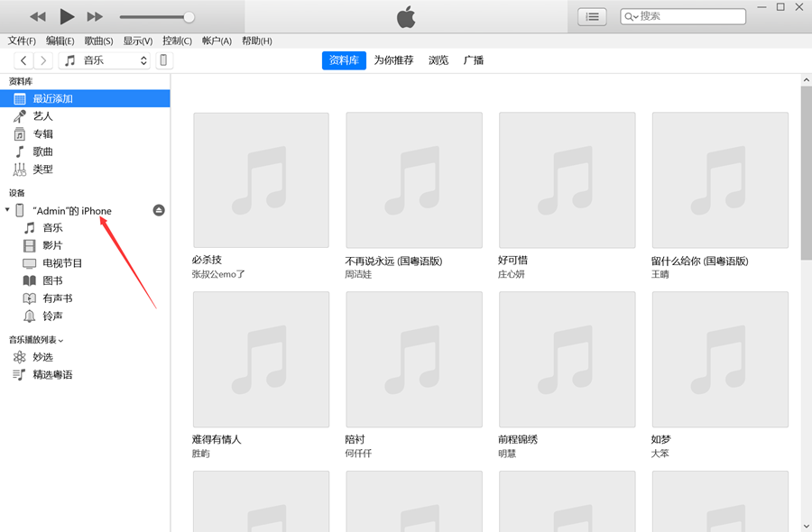
Task: Click the iPhone device button in toolbar
Action: pyautogui.click(x=163, y=60)
